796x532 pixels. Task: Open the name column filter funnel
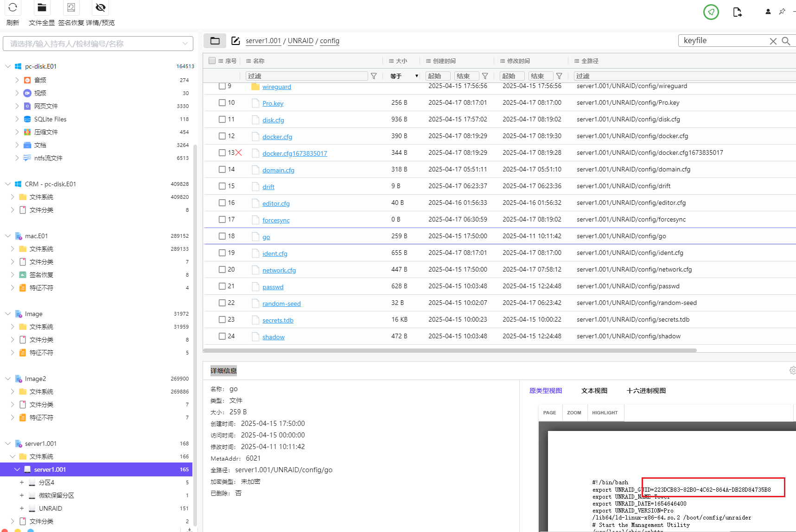[x=374, y=76]
